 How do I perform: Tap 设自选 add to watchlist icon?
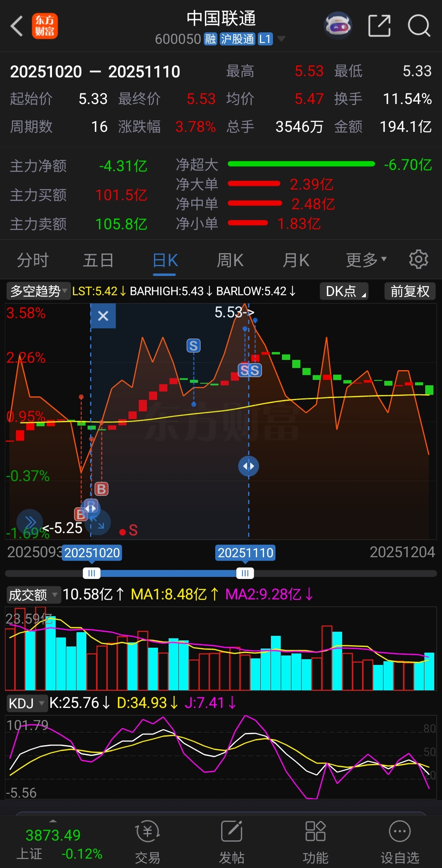pos(399,842)
